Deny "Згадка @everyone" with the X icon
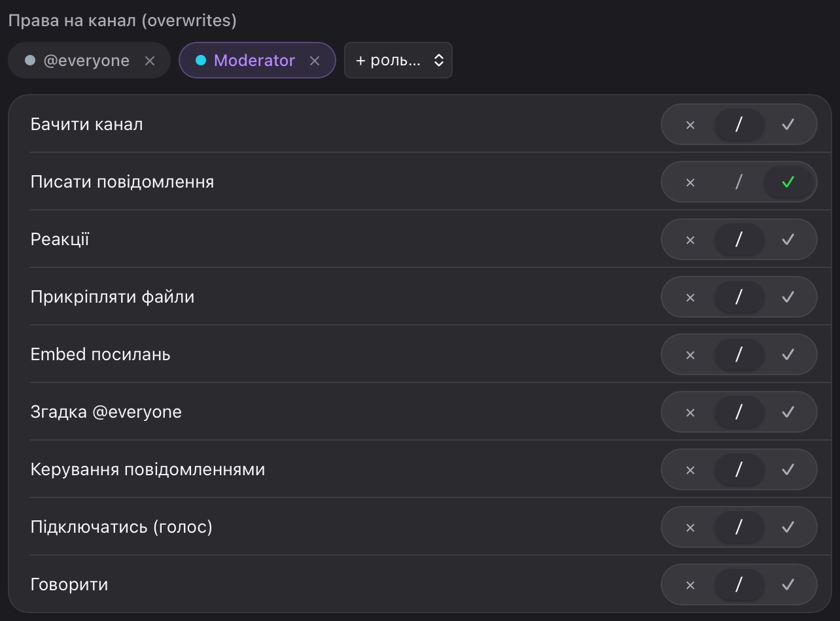Viewport: 840px width, 621px height. pyautogui.click(x=690, y=412)
